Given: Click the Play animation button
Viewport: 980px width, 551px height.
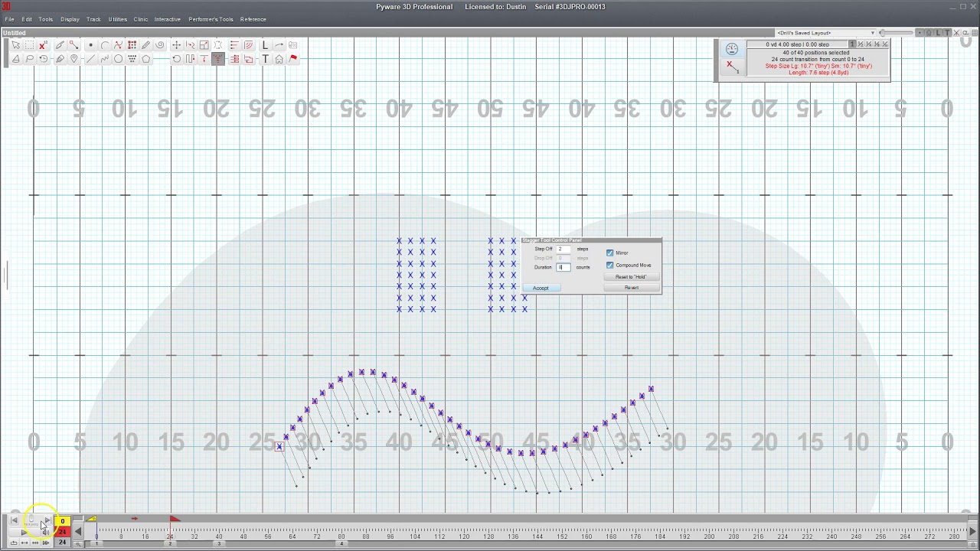Looking at the screenshot, I should (24, 533).
